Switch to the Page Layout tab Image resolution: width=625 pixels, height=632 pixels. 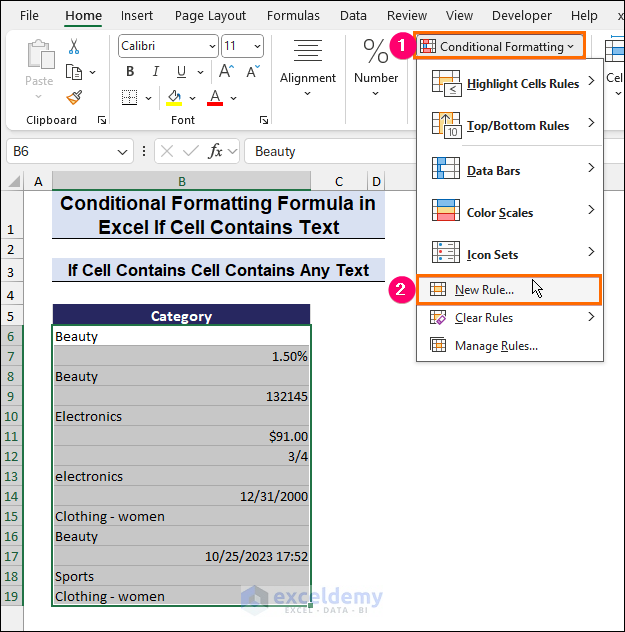coord(210,16)
